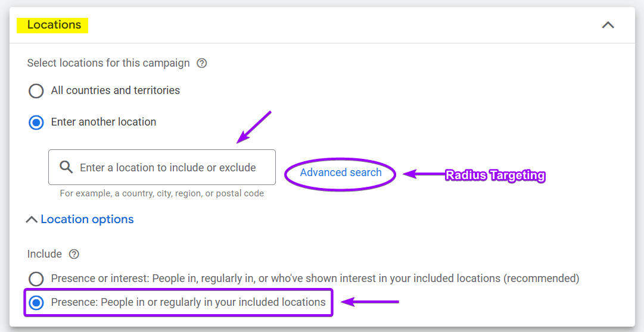644x332 pixels.
Task: Select the All countries and territories radio button
Action: tap(36, 91)
